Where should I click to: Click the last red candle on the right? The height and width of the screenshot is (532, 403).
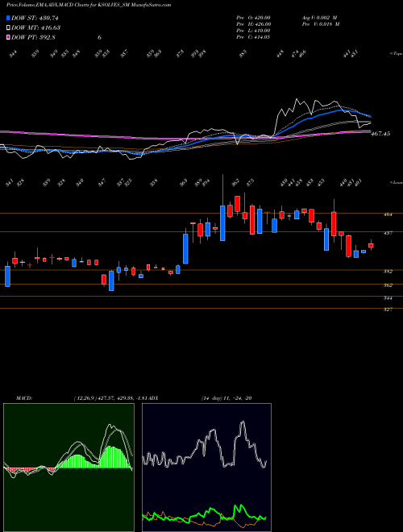pos(371,246)
